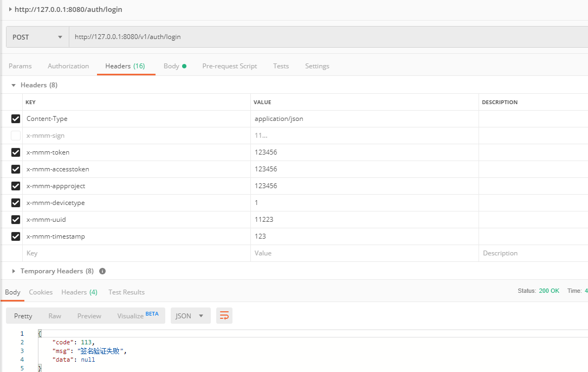Select the response Body tab
The width and height of the screenshot is (588, 372).
[12, 292]
